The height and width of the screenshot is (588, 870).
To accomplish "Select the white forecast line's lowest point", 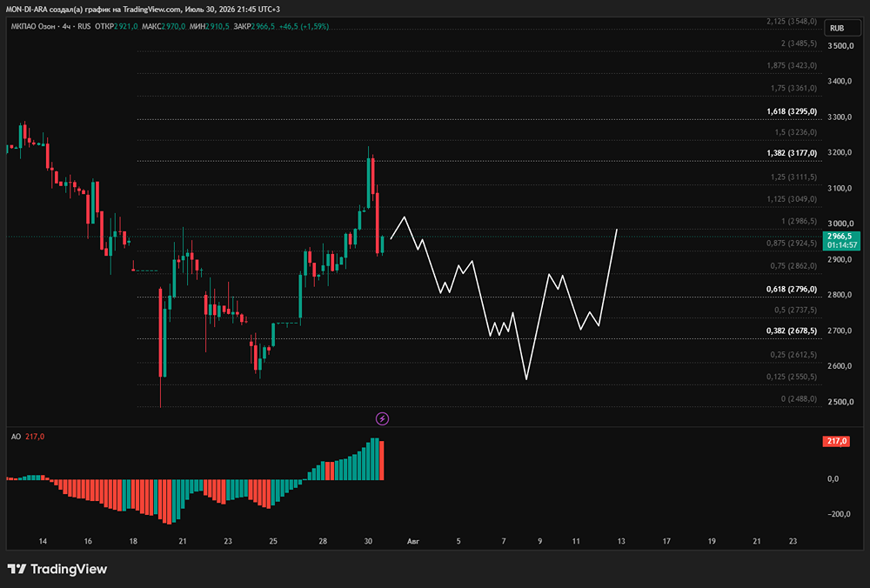I will 526,379.
